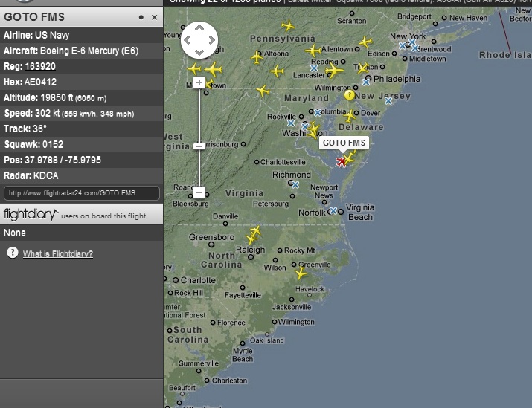Select the yellow plane north of Scranton
Viewport: 532px width, 408px height.
tap(288, 25)
